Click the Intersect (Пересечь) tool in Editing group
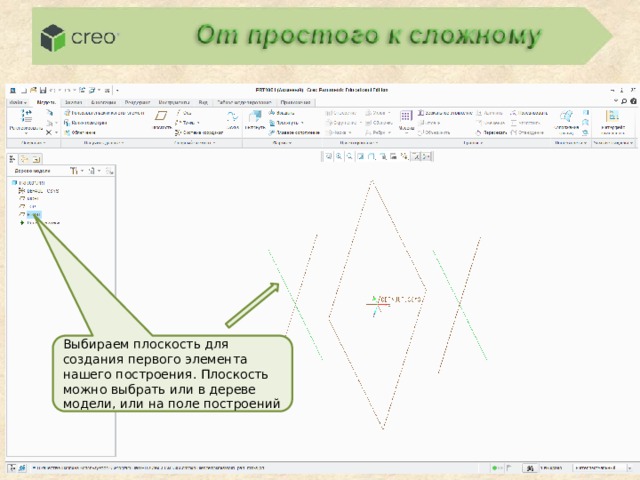The width and height of the screenshot is (640, 480). [491, 133]
